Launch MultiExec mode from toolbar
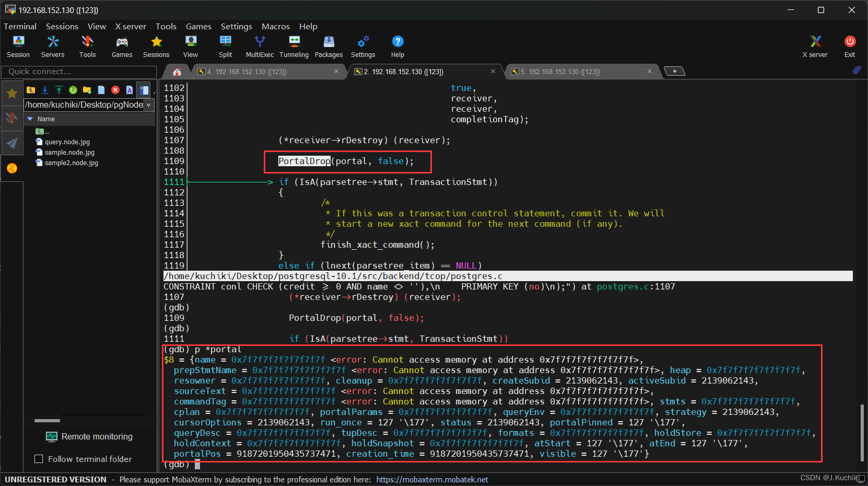The width and height of the screenshot is (868, 486). click(260, 47)
